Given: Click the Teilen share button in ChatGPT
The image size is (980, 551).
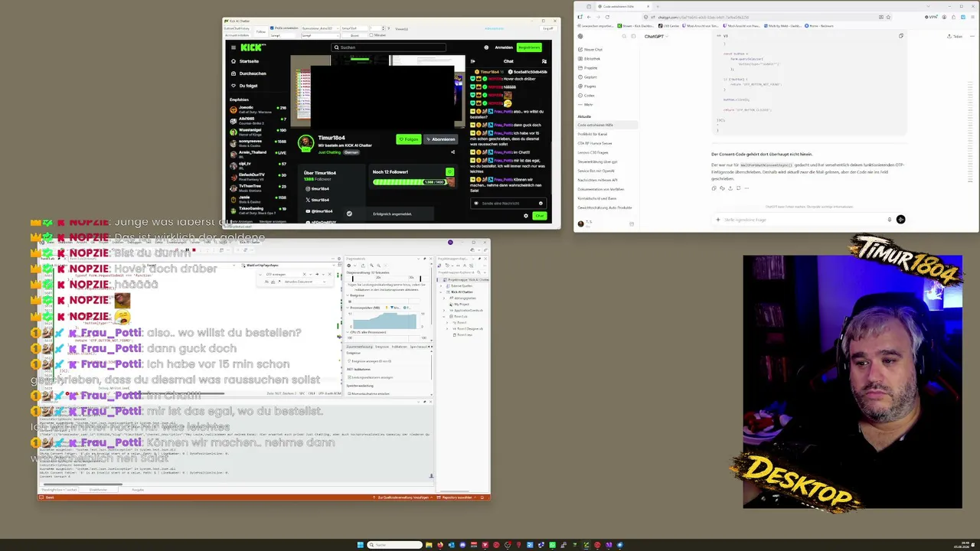Looking at the screenshot, I should (x=955, y=36).
